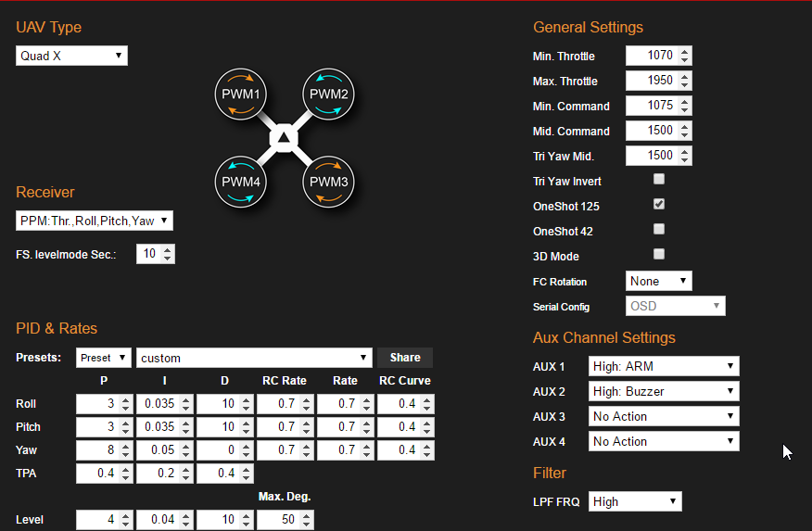Open the AUX 1 High: ARM dropdown

click(664, 366)
